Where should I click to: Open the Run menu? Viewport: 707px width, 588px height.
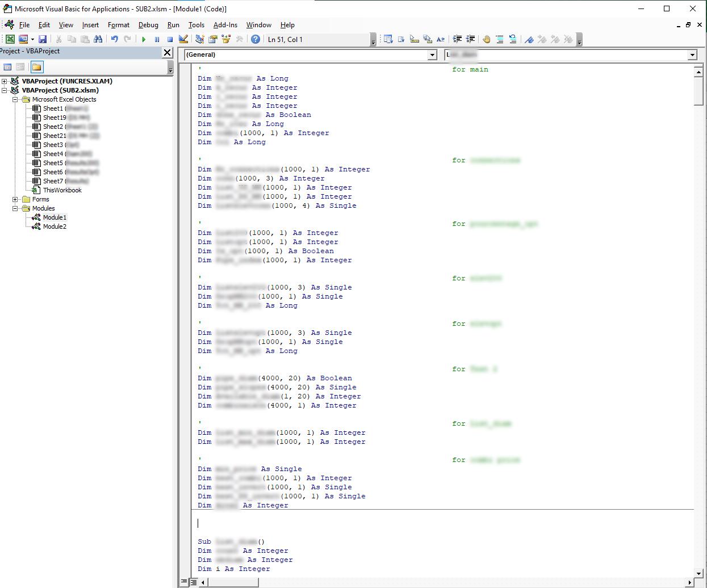[x=173, y=25]
